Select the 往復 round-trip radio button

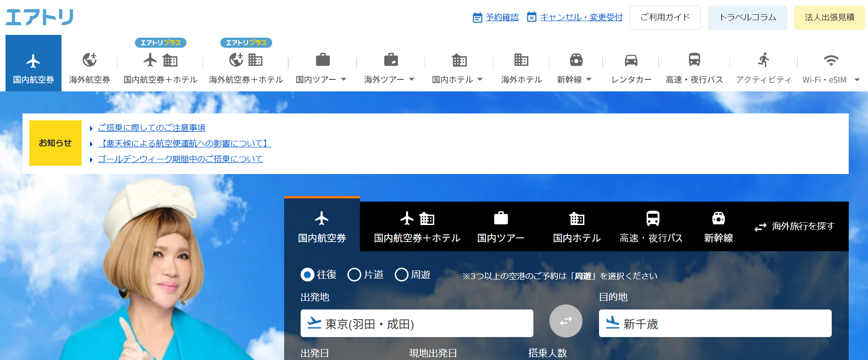point(307,275)
